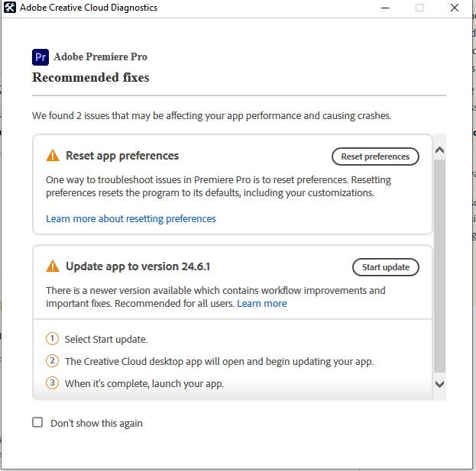This screenshot has height=471, width=476.
Task: Open Learn more about resetting preferences link
Action: pos(131,218)
